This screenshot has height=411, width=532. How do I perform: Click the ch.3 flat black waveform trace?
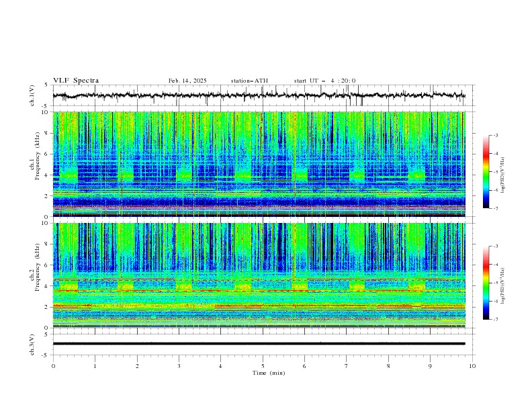(x=259, y=344)
